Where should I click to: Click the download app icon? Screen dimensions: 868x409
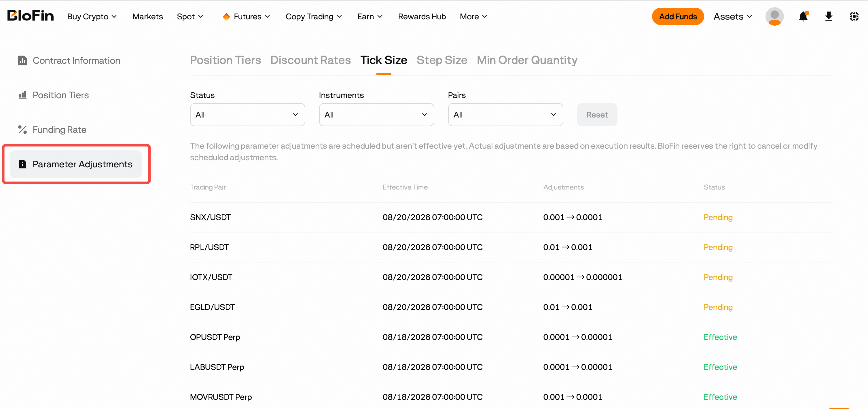click(829, 16)
